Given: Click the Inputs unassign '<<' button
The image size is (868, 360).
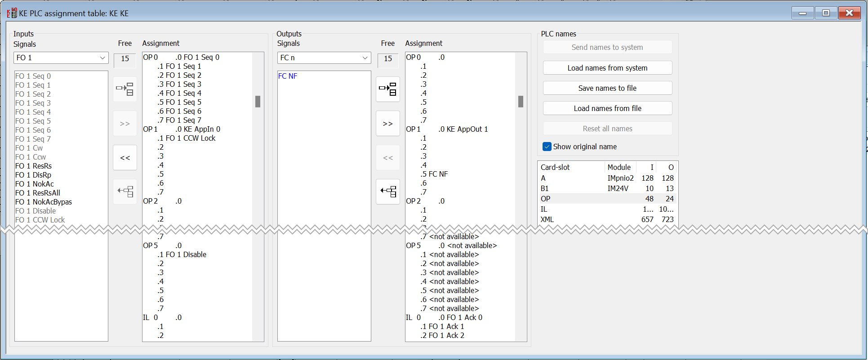Looking at the screenshot, I should coord(125,158).
